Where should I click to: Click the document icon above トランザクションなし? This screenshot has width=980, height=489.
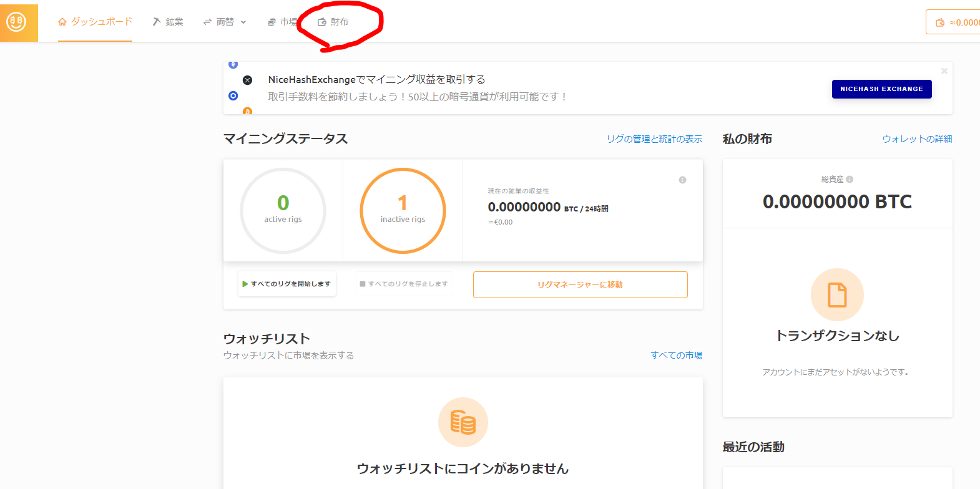click(x=837, y=295)
